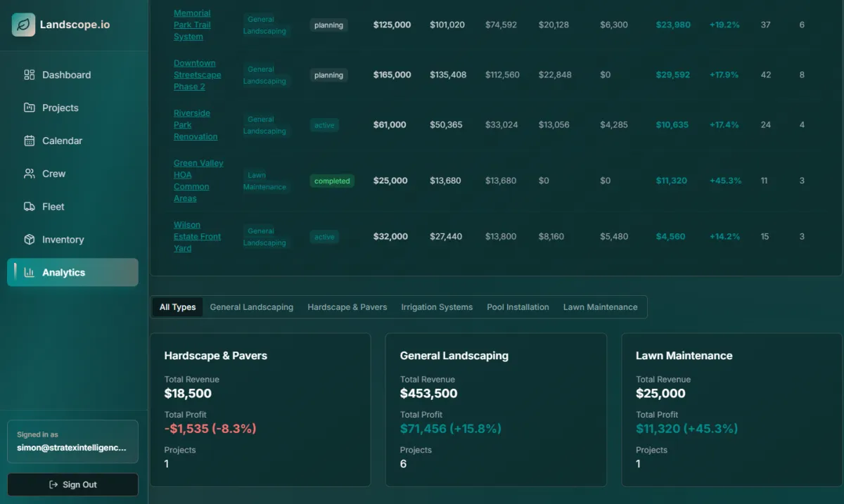
Task: Click active badge for Wilson Estate
Action: (325, 237)
